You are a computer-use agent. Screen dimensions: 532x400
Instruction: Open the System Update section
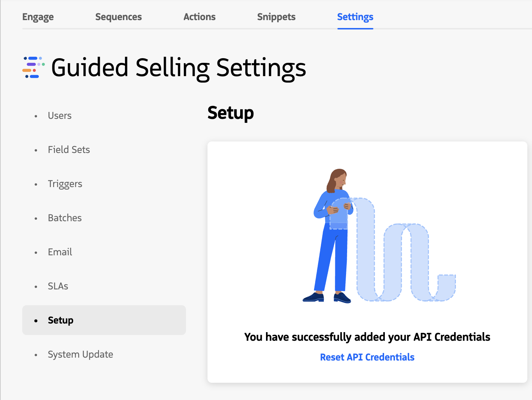pos(80,354)
